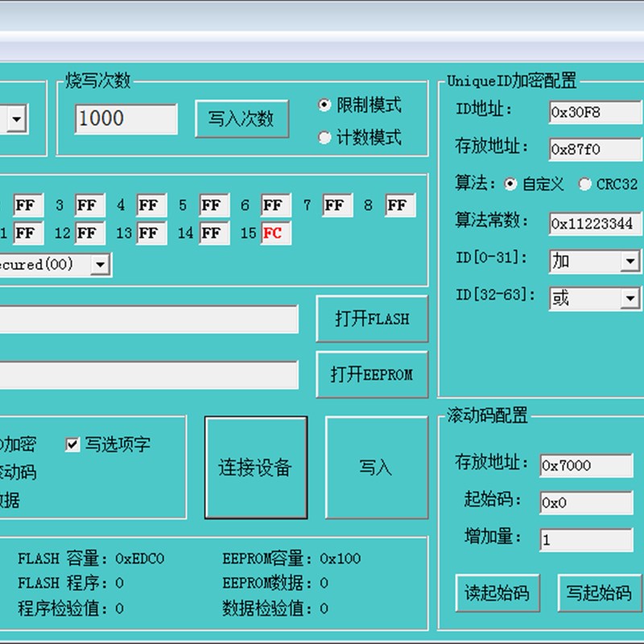
Task: Select 限制模式 radio button
Action: click(x=324, y=105)
